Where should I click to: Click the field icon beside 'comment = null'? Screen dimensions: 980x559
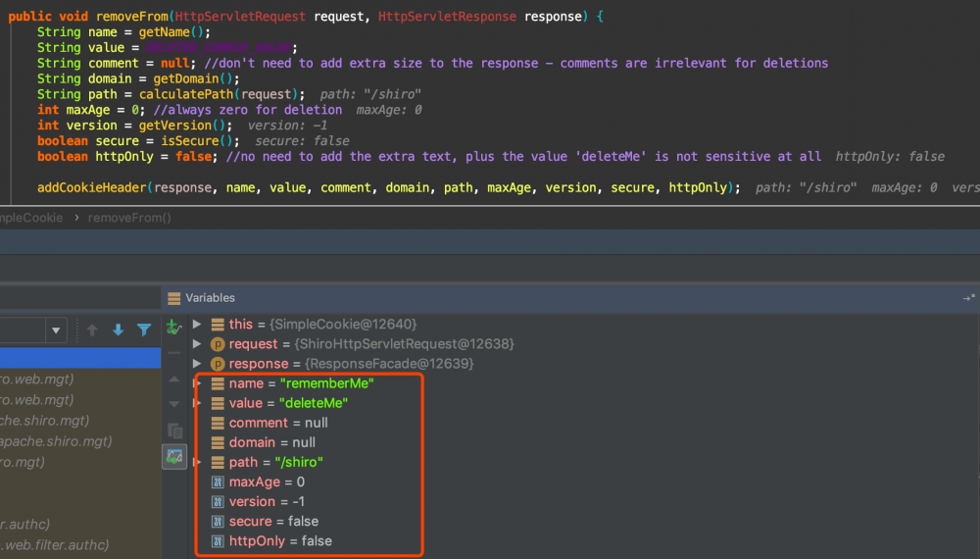pos(218,423)
